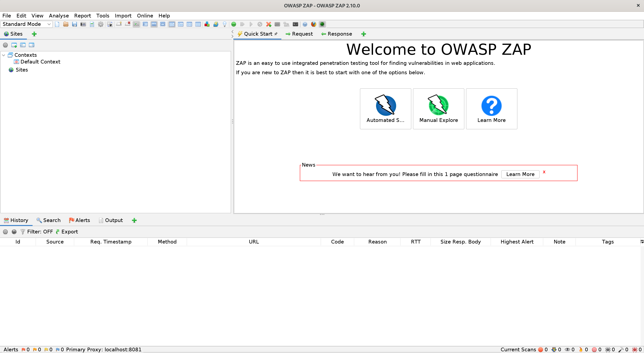Click the Persist Session floppy disk icon

pos(75,24)
